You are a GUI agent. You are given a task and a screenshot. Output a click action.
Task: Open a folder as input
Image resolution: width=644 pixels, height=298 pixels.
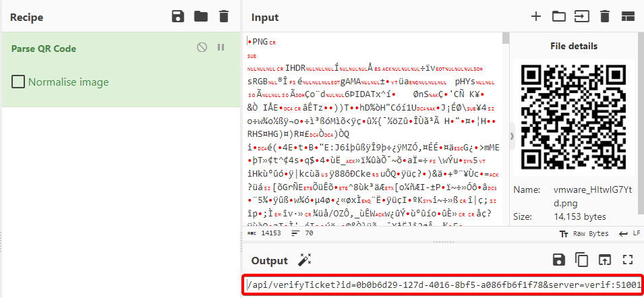pyautogui.click(x=558, y=16)
